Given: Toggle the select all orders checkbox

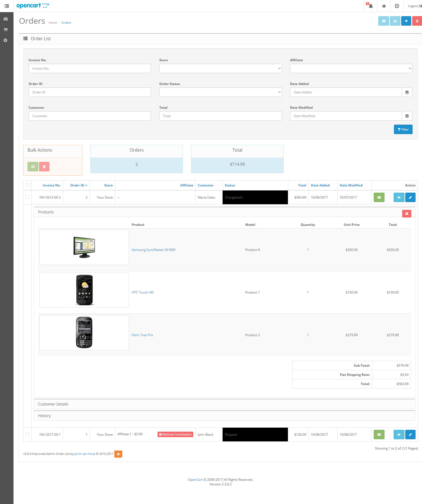Looking at the screenshot, I should pyautogui.click(x=28, y=185).
